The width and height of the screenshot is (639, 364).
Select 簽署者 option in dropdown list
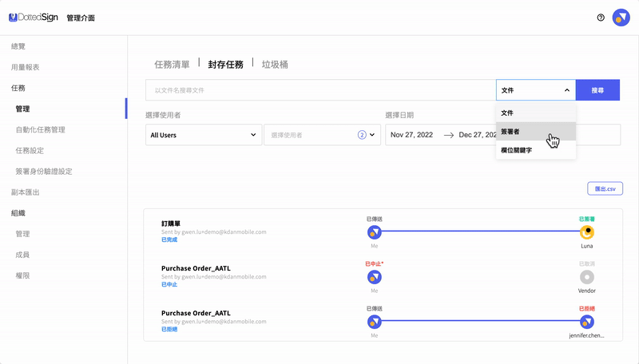coord(535,132)
